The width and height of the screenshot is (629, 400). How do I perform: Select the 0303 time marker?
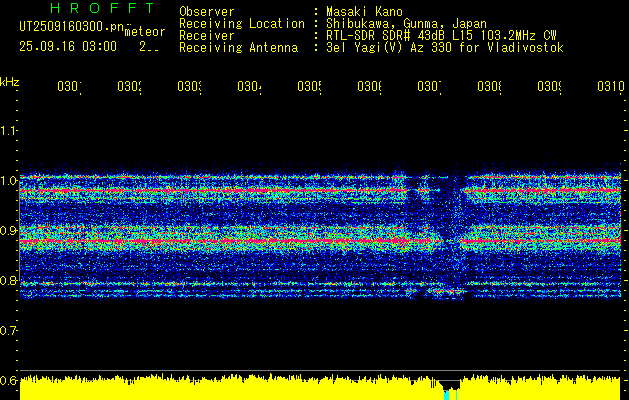(x=189, y=86)
